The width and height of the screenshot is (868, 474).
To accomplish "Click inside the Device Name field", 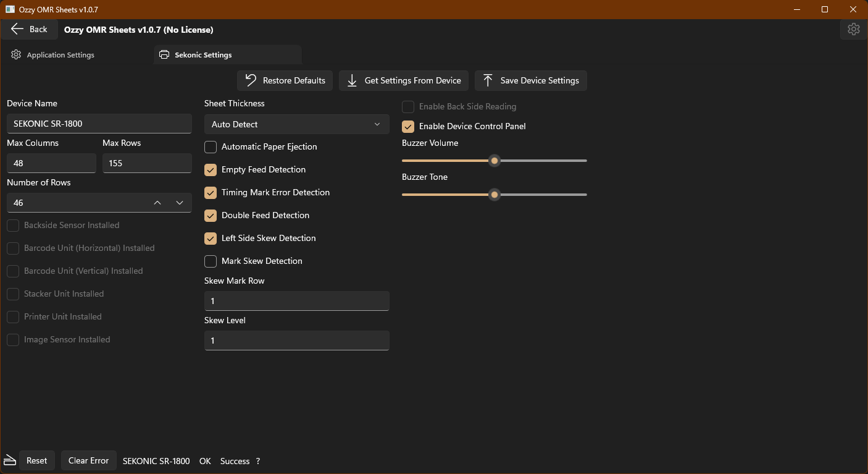I will pos(99,123).
